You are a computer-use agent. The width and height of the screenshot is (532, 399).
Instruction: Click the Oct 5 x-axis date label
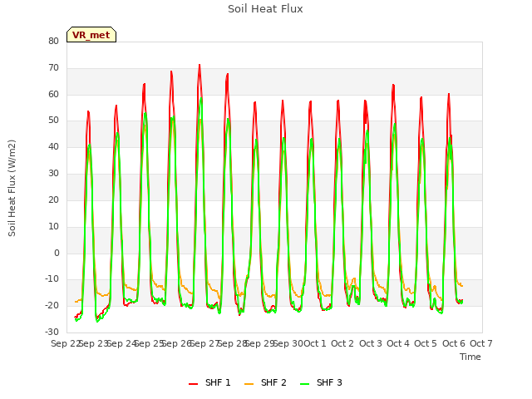[426, 343]
